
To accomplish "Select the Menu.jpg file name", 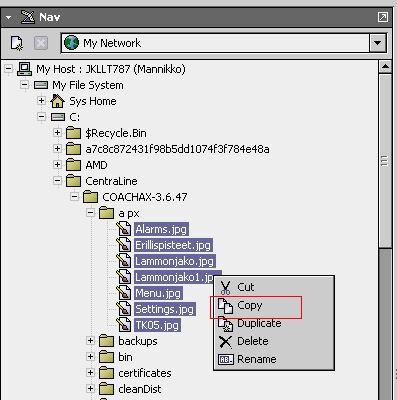I will (x=158, y=293).
